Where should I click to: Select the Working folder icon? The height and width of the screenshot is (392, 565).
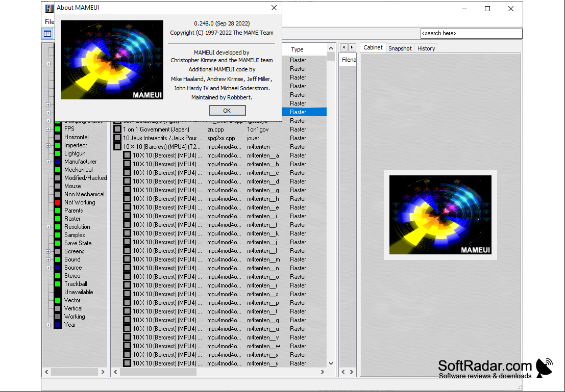58,317
